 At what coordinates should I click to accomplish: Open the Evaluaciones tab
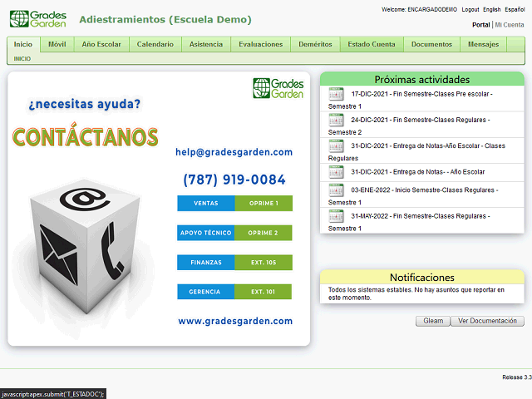[x=260, y=44]
